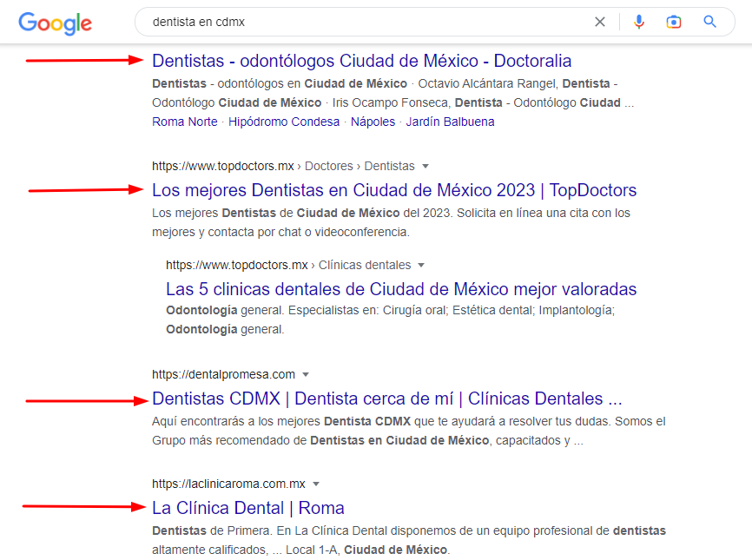Click snippet text starting Dentistas de Primera
The height and width of the screenshot is (560, 752).
[x=409, y=540]
